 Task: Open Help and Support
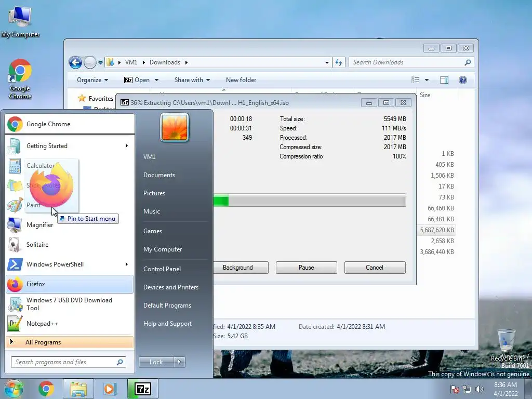tap(168, 324)
